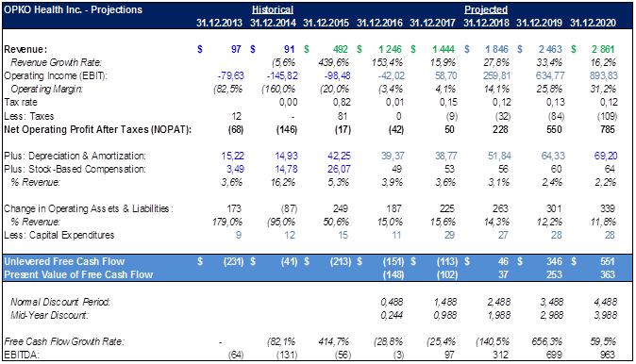Select the 'OPKO Health Inc. - Projections' title cell

(73, 9)
